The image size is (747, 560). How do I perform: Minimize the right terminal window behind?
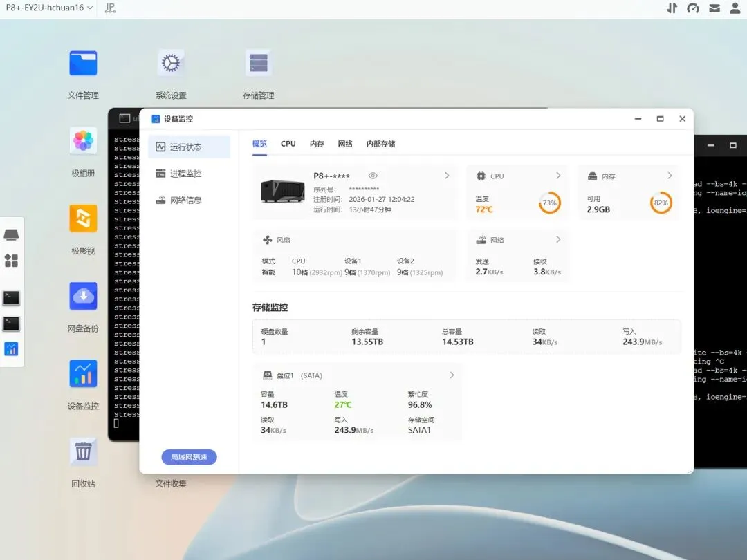tap(711, 145)
